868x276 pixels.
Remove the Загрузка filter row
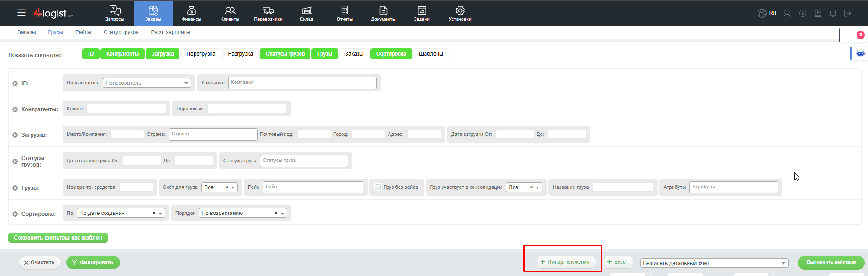tap(15, 135)
